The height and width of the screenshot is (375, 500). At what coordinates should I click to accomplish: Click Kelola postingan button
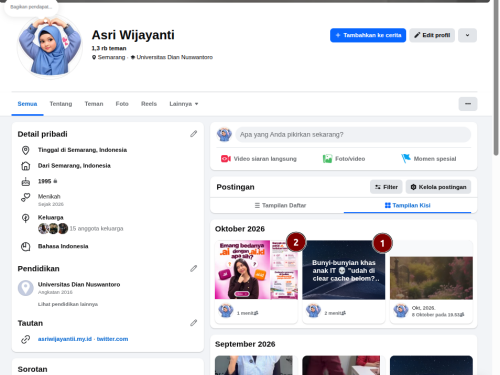tap(438, 187)
